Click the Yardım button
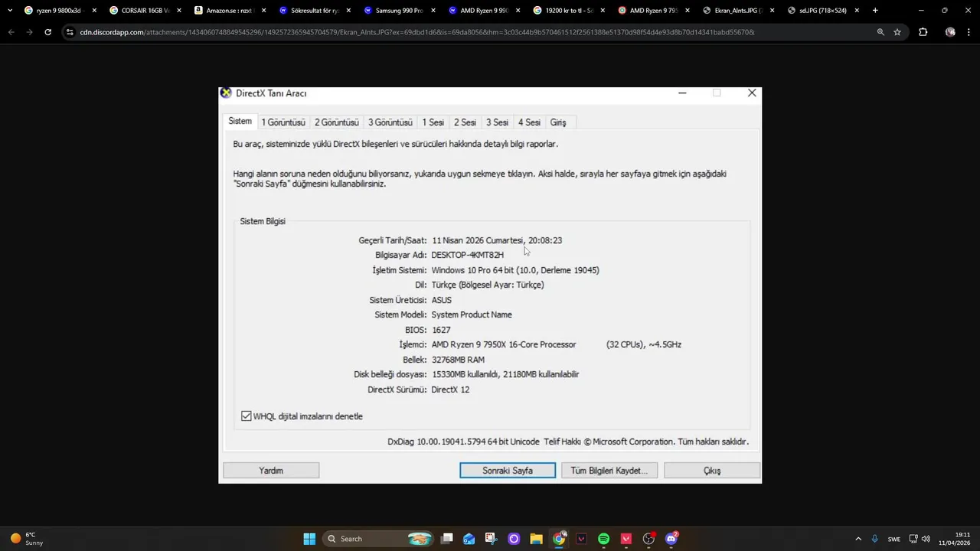The image size is (980, 551). pyautogui.click(x=271, y=471)
